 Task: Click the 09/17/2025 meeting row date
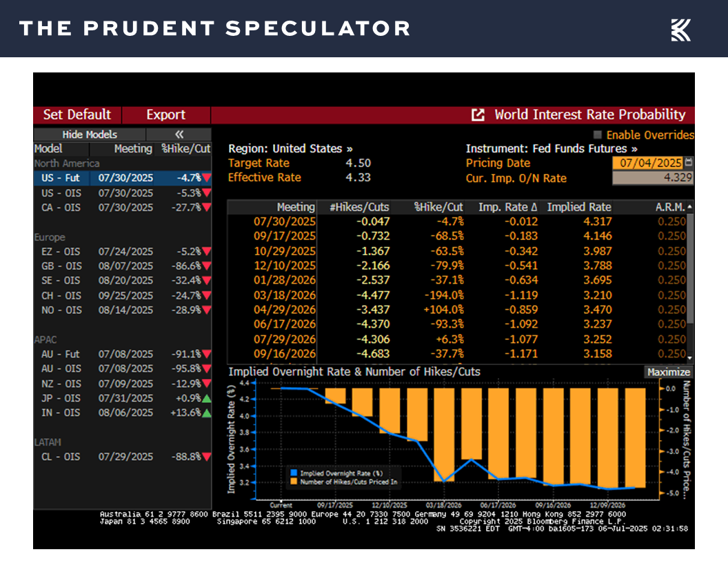point(285,236)
